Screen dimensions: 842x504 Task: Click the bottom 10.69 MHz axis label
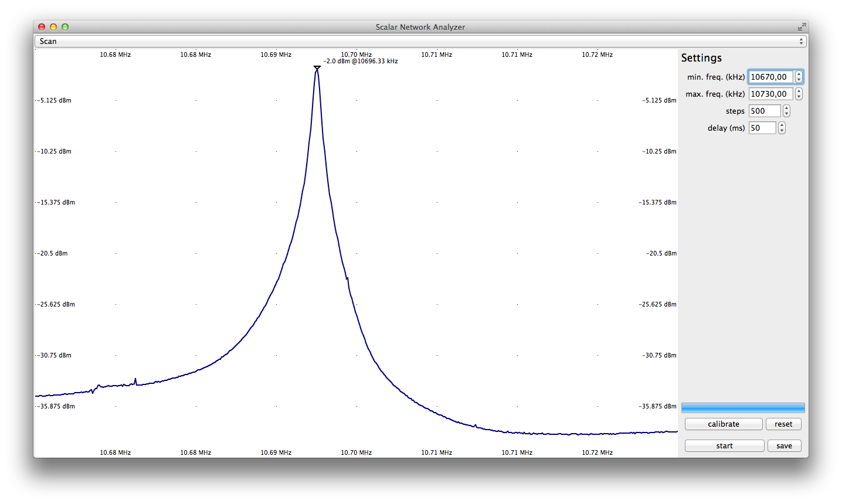[276, 453]
